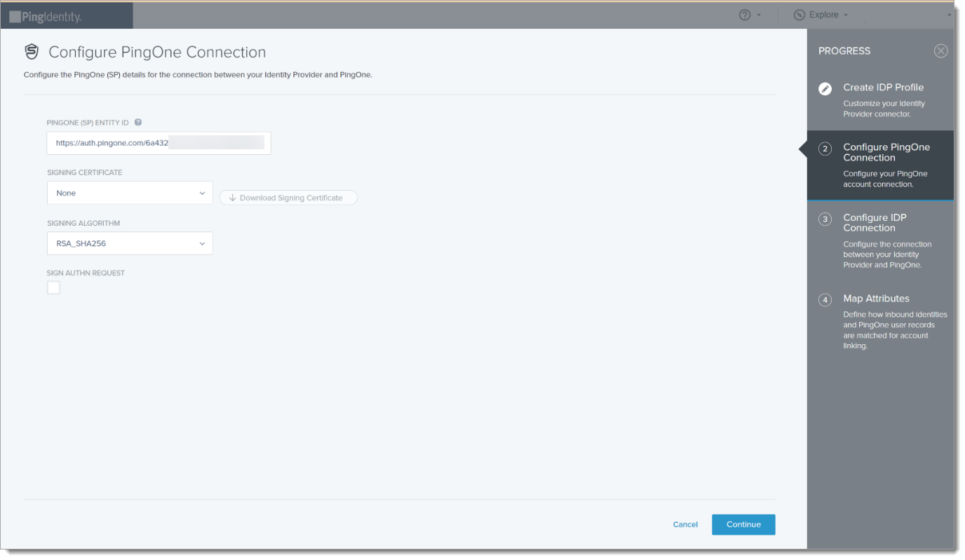Click 'Customize your Identity Provider connector' text
The width and height of the screenshot is (965, 560).
click(x=884, y=109)
